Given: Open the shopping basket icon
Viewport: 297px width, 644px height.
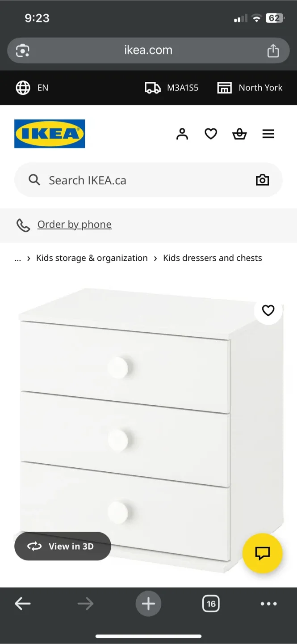Looking at the screenshot, I should [239, 134].
